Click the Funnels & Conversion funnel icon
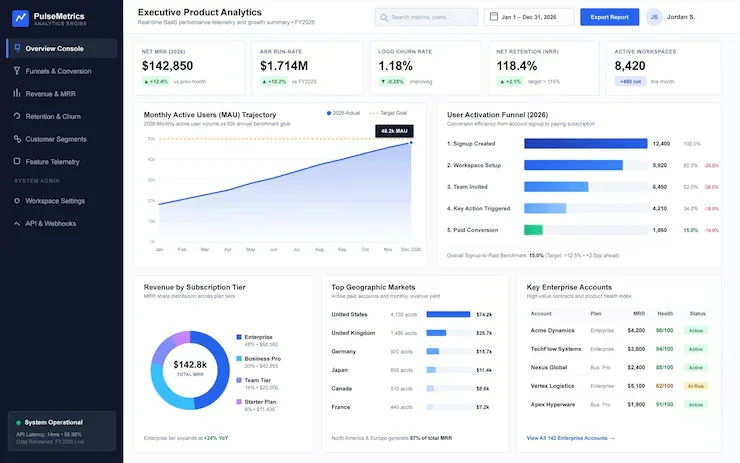The height and width of the screenshot is (463, 740). tap(17, 70)
